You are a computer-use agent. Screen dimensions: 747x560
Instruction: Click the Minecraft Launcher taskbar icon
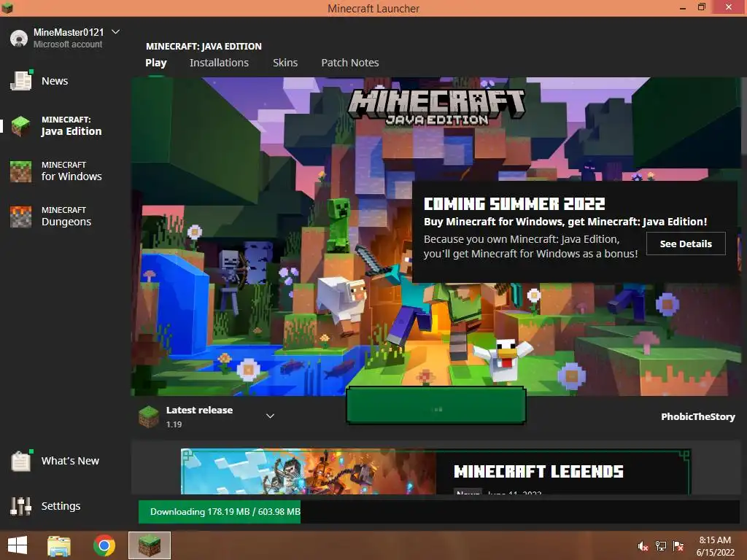[x=150, y=545]
